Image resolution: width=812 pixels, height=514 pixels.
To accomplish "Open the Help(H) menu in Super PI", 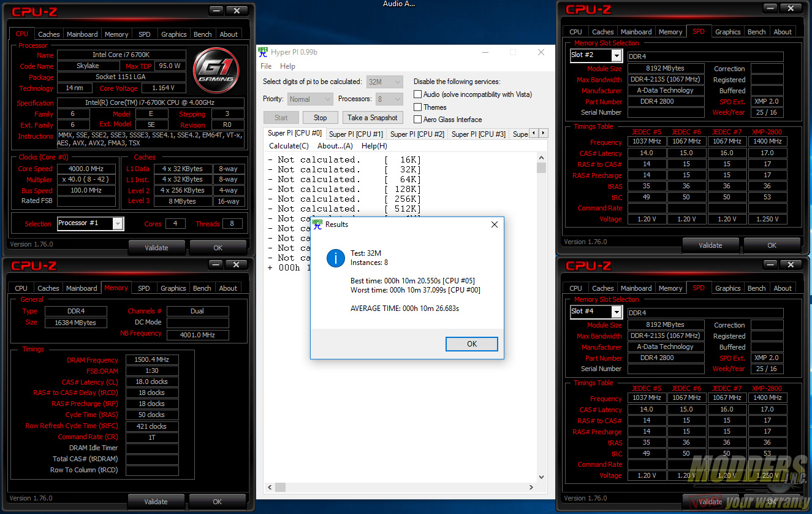I will (374, 146).
